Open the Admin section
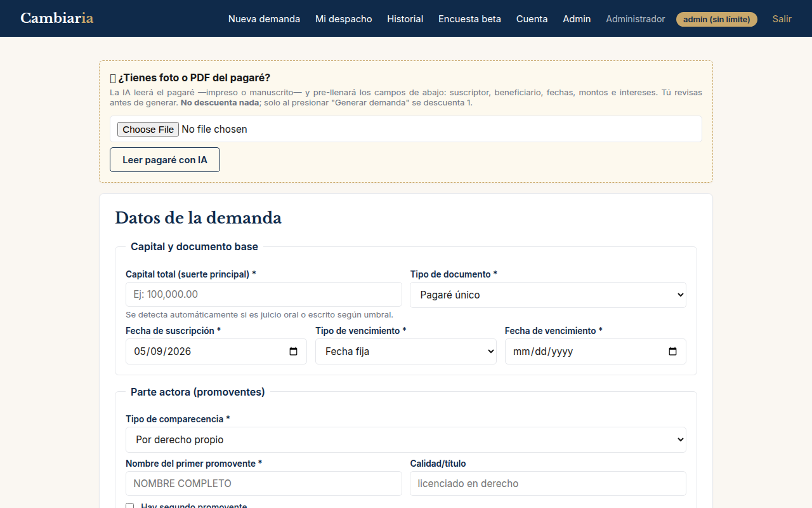This screenshot has width=812, height=508. click(577, 19)
